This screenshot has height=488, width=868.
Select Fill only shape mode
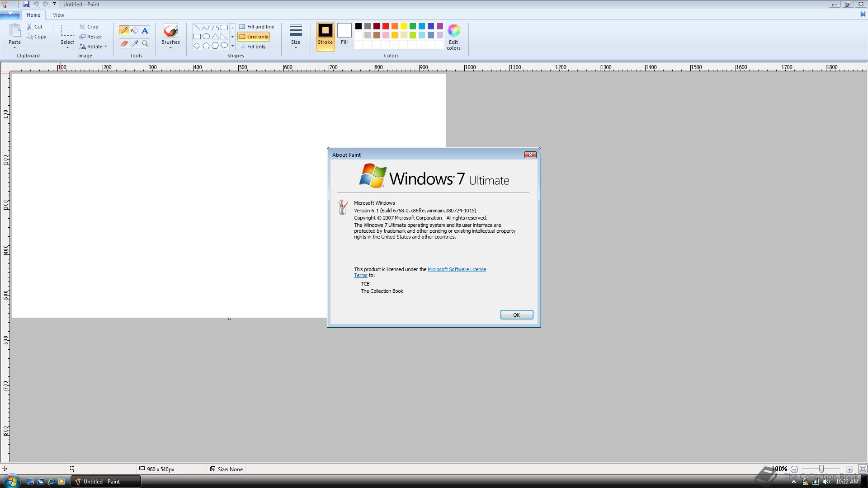tap(252, 47)
